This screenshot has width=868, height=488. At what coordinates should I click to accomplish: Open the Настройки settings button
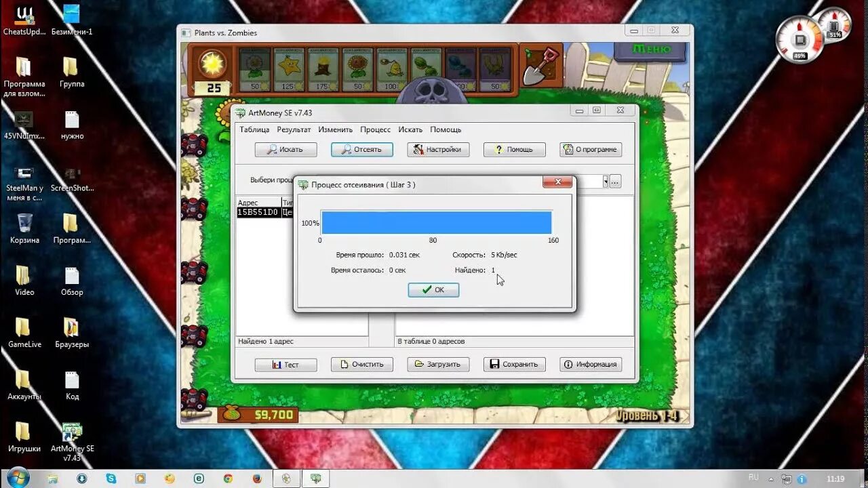(438, 149)
